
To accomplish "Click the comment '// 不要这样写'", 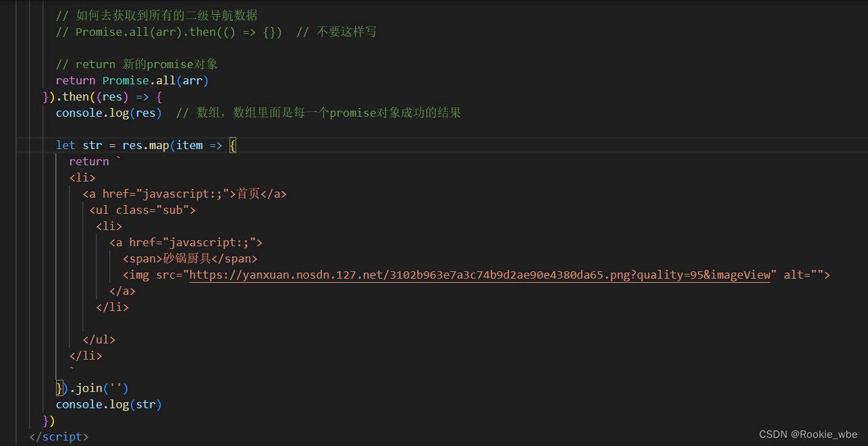I will pyautogui.click(x=337, y=32).
